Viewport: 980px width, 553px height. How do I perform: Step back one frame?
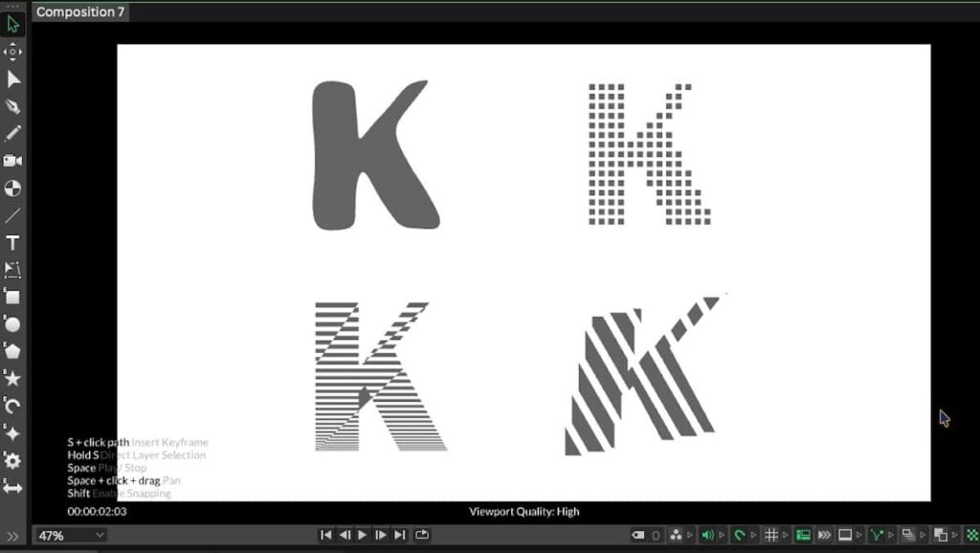pyautogui.click(x=345, y=535)
